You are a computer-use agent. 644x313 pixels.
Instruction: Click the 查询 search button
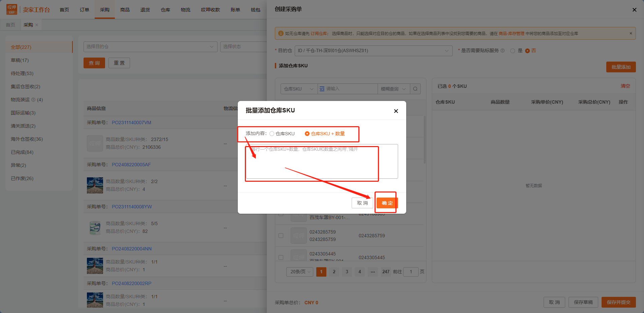point(94,63)
